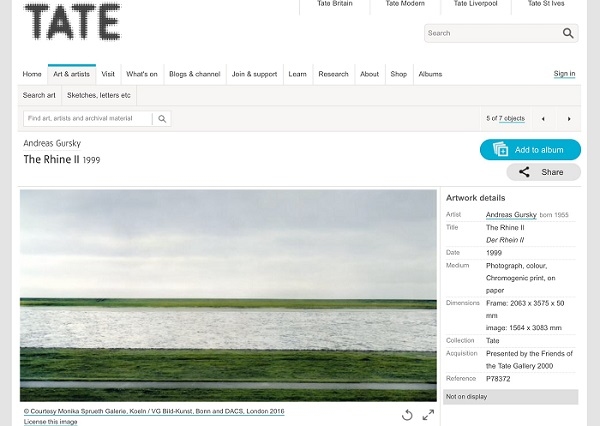Select the Art & artists tab
The height and width of the screenshot is (426, 600).
[72, 74]
